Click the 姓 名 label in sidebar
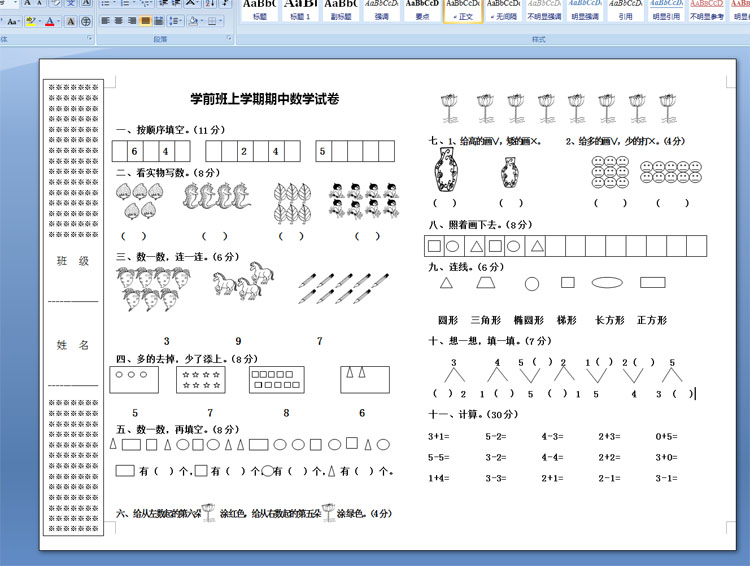The width and height of the screenshot is (750, 566). pyautogui.click(x=73, y=345)
